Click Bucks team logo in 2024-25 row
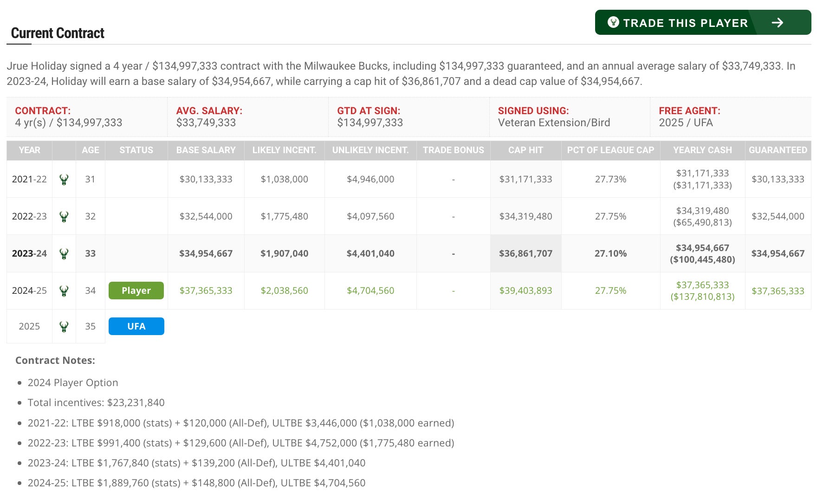The image size is (817, 504). (64, 291)
